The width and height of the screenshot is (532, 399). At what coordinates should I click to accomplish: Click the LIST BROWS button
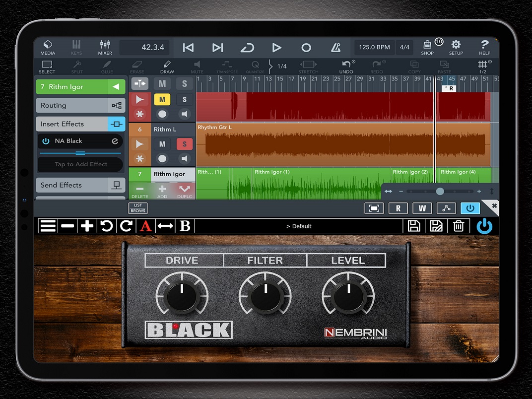point(138,208)
